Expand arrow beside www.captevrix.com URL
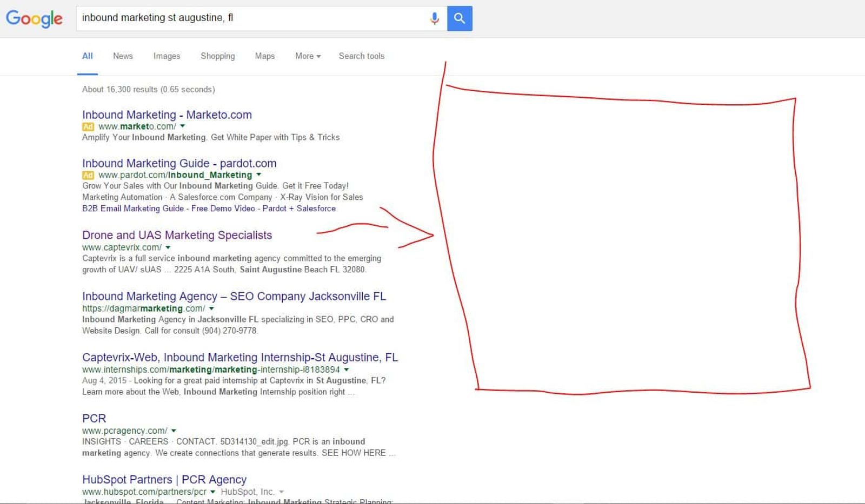This screenshot has width=865, height=504. (168, 247)
